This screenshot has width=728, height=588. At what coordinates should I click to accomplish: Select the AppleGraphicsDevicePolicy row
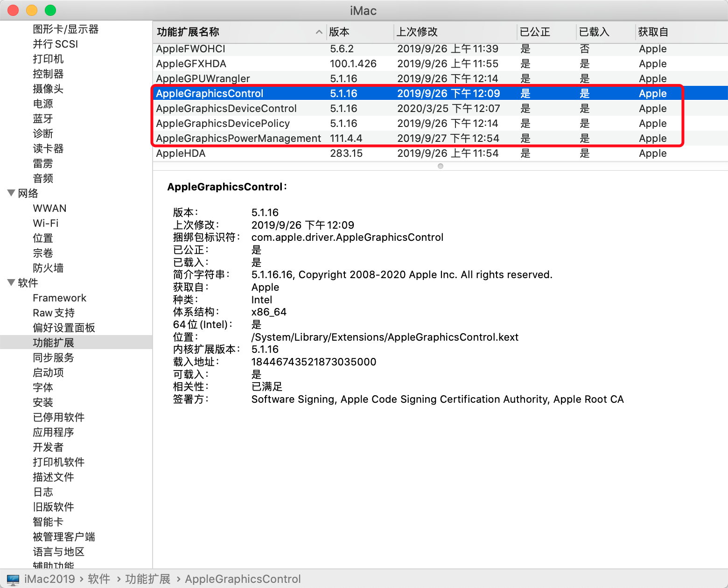[440, 123]
